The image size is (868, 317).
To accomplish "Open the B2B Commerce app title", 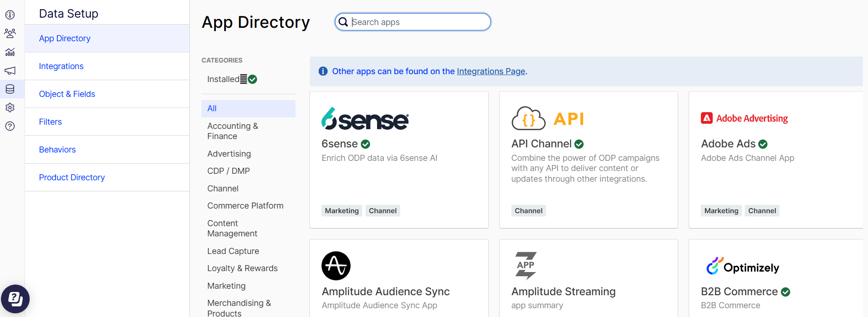I will 739,292.
